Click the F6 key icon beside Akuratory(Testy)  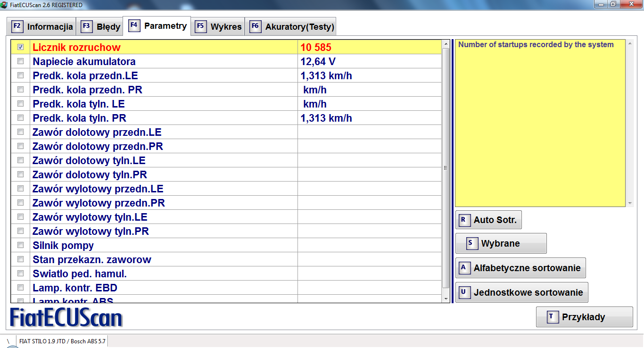[x=255, y=26]
